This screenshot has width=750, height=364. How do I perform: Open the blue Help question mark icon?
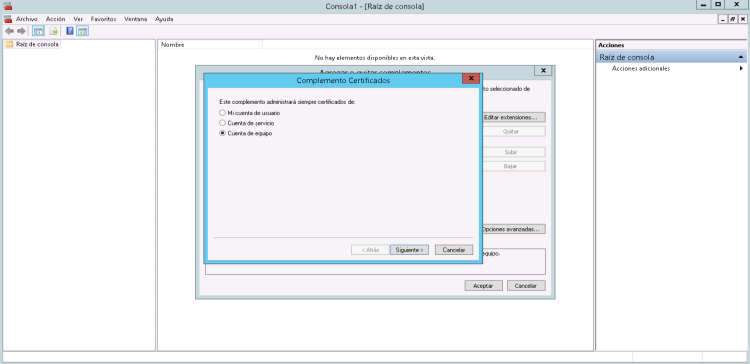coord(70,31)
